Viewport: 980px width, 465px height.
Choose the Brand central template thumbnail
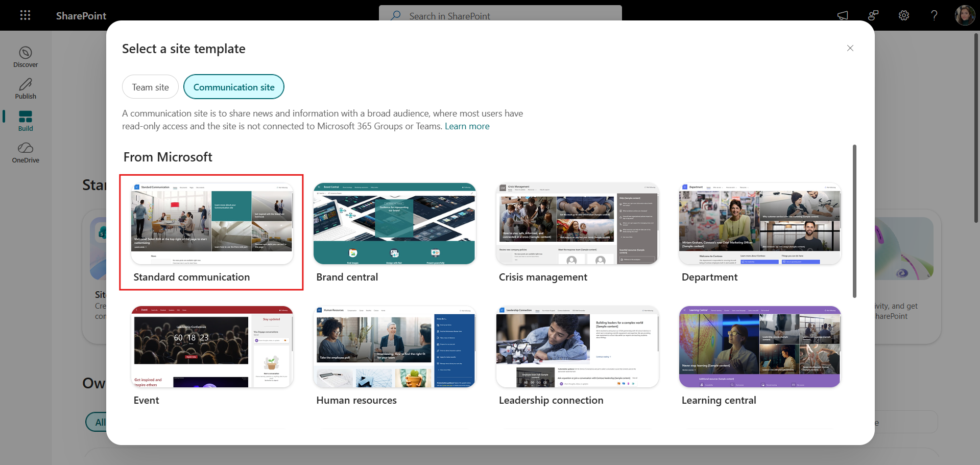[395, 224]
